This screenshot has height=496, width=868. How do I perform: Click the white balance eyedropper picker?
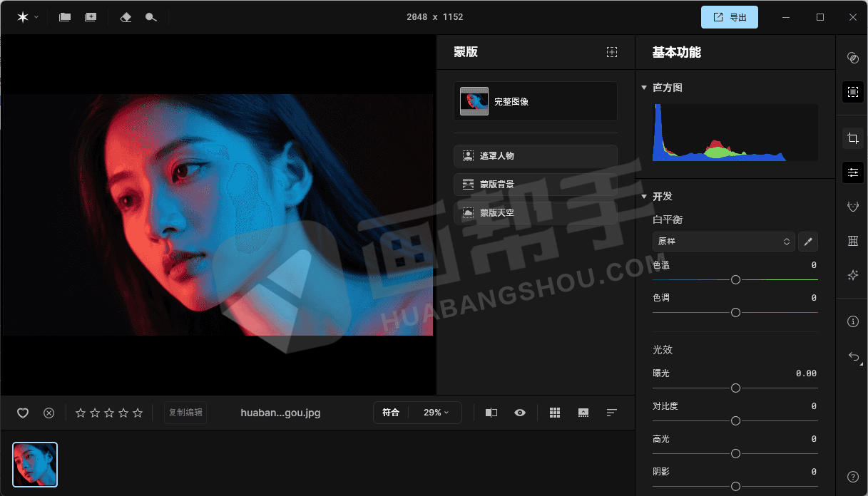(x=808, y=242)
